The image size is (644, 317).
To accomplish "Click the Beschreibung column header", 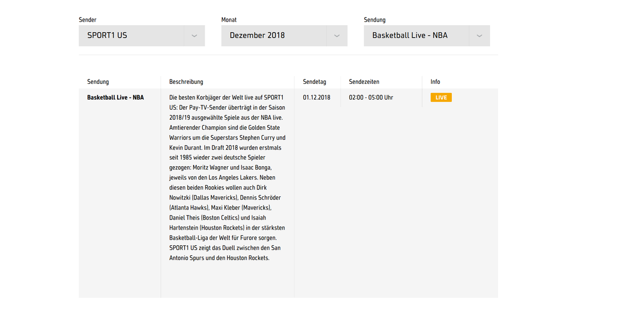I will (186, 82).
